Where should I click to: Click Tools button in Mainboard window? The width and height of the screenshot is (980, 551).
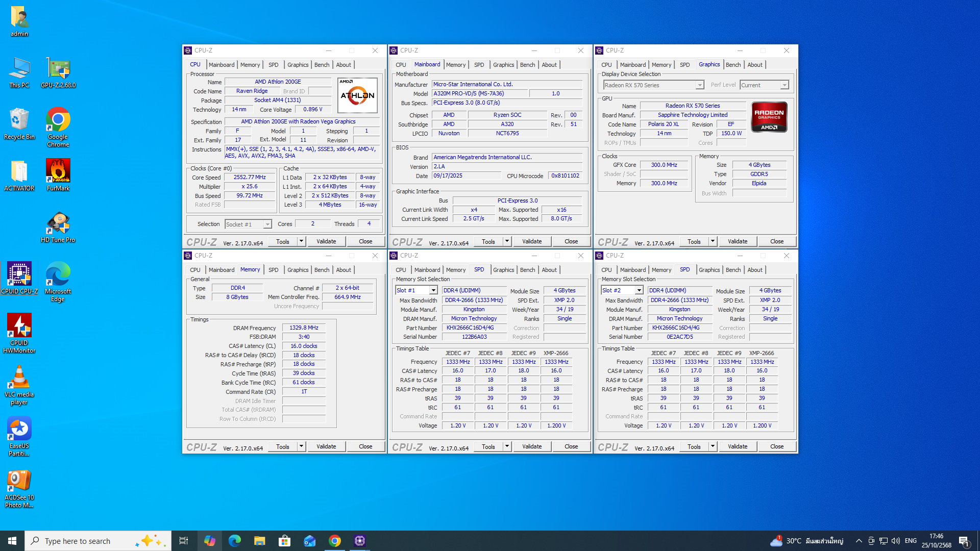click(x=488, y=241)
